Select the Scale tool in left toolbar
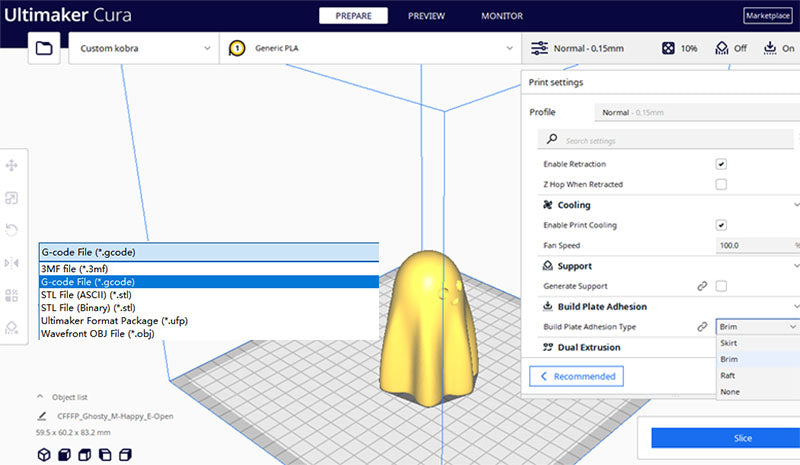The height and width of the screenshot is (465, 800). pyautogui.click(x=12, y=198)
